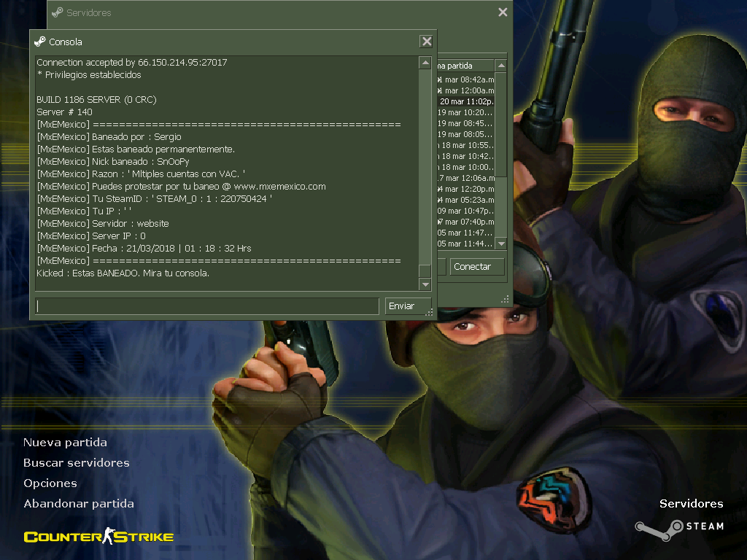Open Nueva partida from main menu

pyautogui.click(x=65, y=443)
